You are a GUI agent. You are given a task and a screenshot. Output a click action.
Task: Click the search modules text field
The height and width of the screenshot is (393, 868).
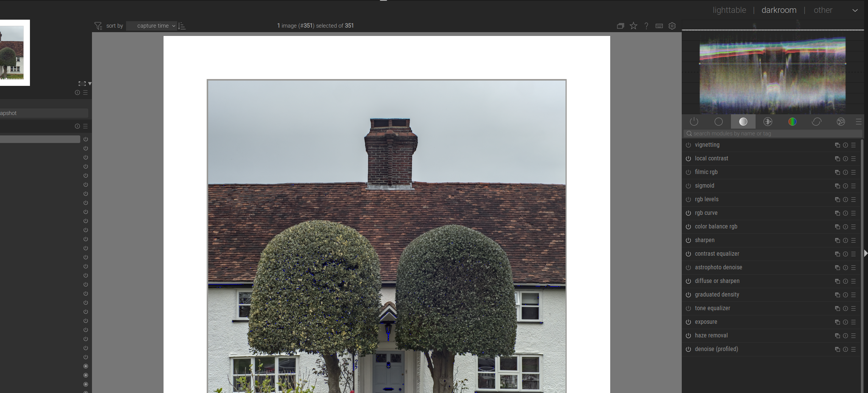pyautogui.click(x=772, y=134)
